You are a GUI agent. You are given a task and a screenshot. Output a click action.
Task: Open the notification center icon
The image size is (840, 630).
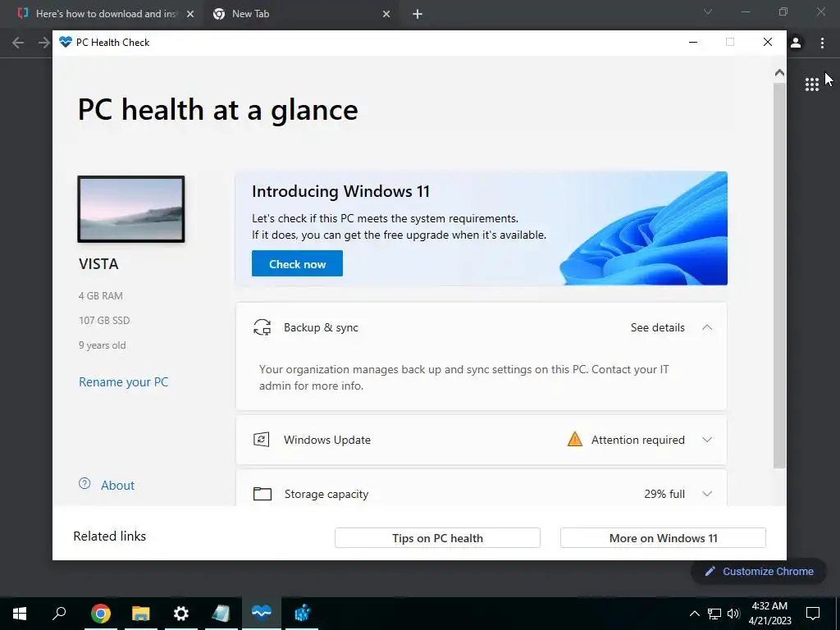[813, 614]
